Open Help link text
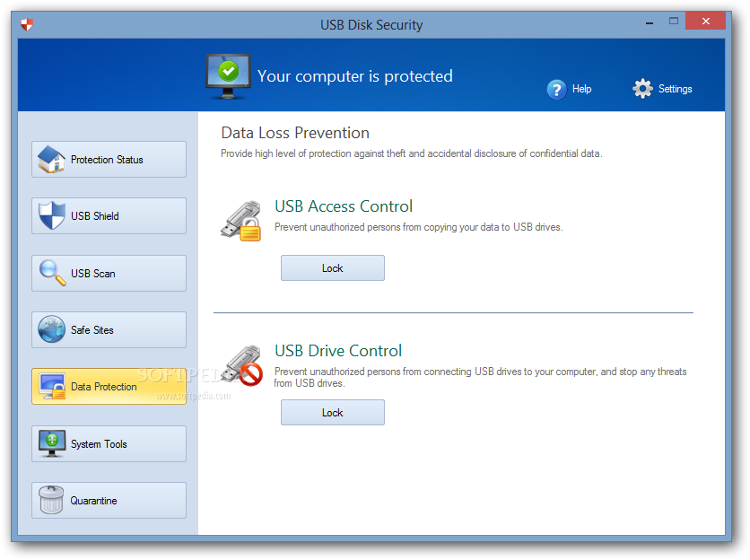This screenshot has width=750, height=560. 581,89
